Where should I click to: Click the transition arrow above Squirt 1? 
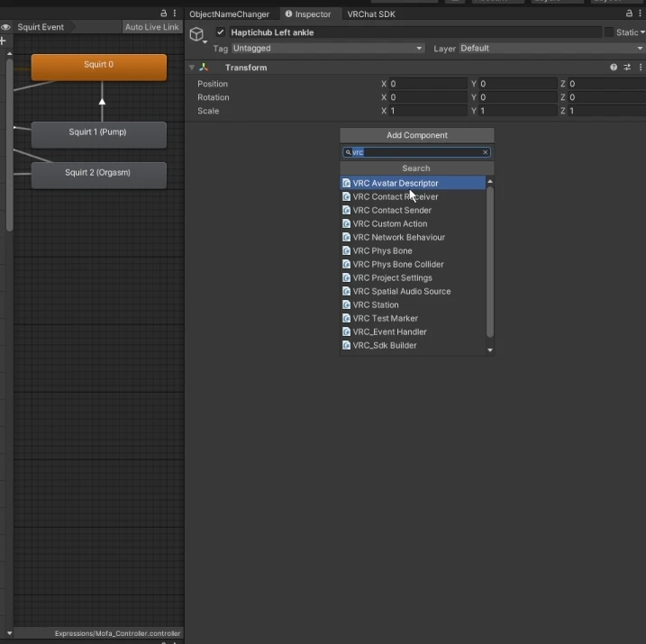pyautogui.click(x=102, y=101)
